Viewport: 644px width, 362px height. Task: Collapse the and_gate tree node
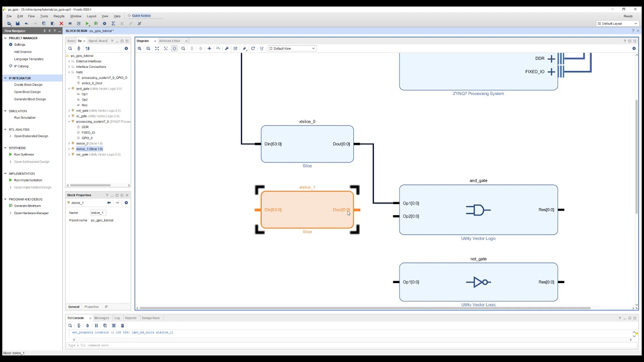point(69,88)
